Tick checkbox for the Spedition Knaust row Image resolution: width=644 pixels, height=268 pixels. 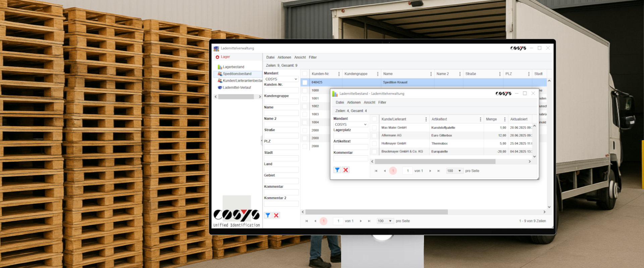pyautogui.click(x=305, y=82)
